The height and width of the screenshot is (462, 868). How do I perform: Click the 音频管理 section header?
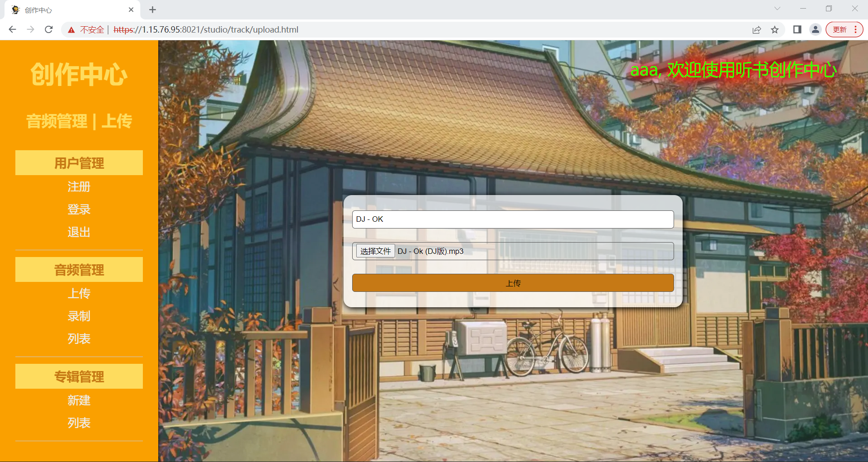click(79, 270)
